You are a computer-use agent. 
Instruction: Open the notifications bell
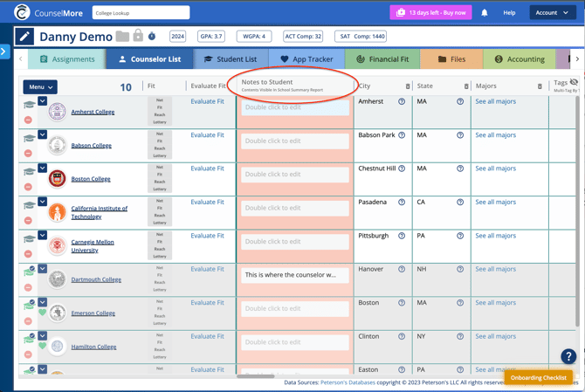[x=485, y=13]
